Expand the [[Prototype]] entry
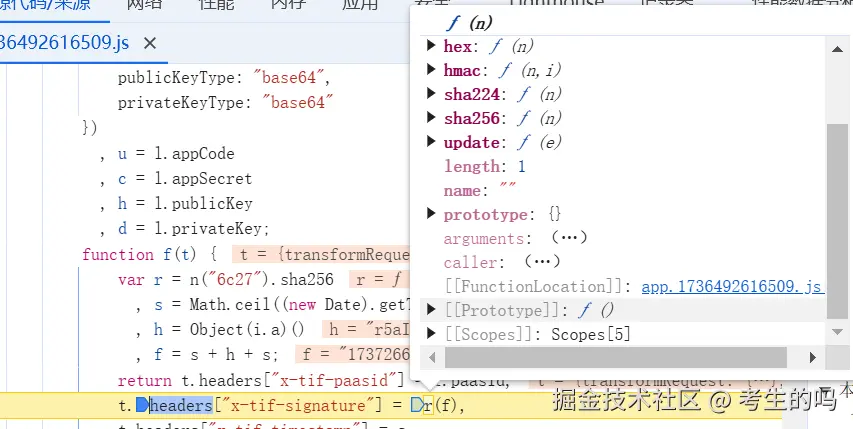The height and width of the screenshot is (429, 853). pyautogui.click(x=431, y=309)
